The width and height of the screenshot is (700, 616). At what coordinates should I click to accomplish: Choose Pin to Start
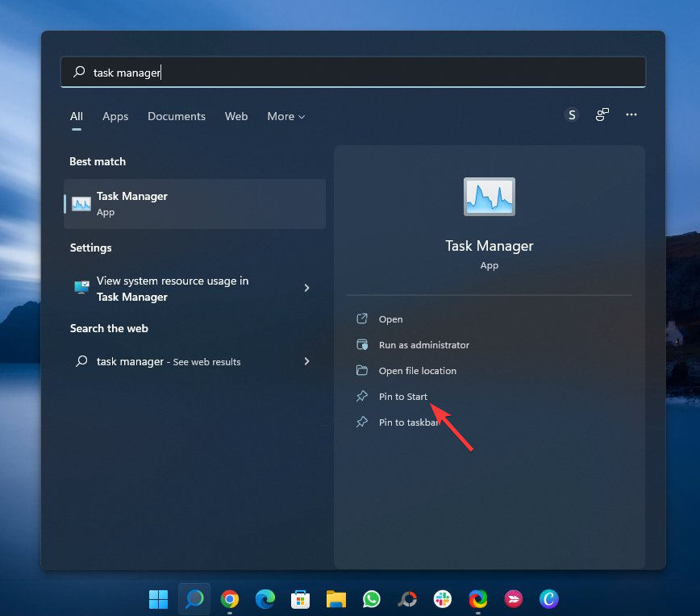(x=402, y=397)
